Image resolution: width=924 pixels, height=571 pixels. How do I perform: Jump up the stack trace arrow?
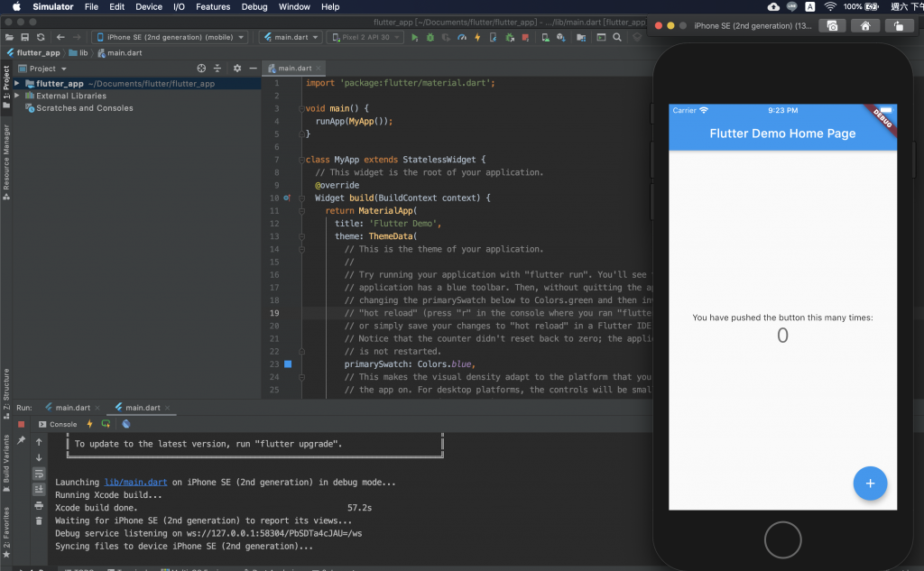tap(39, 441)
